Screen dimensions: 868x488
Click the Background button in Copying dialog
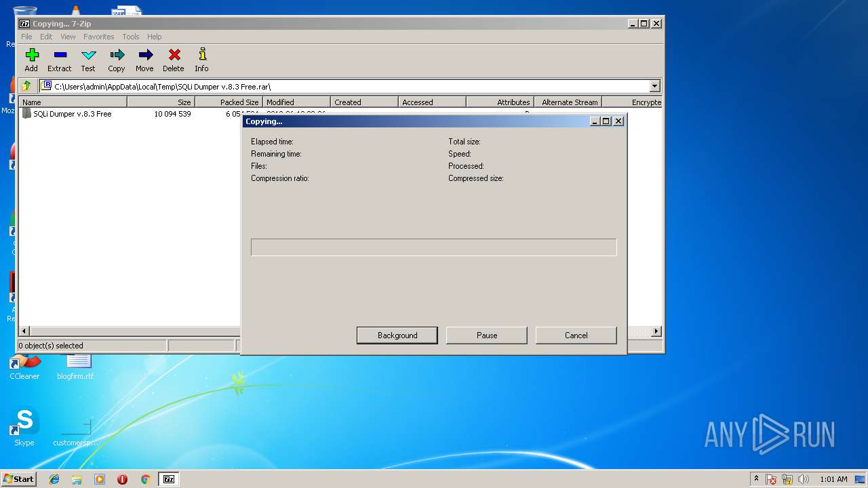[x=397, y=335]
